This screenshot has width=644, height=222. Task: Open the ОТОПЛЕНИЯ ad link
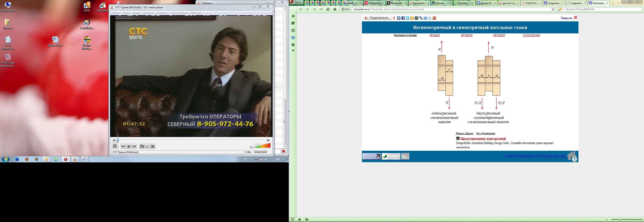(x=531, y=35)
